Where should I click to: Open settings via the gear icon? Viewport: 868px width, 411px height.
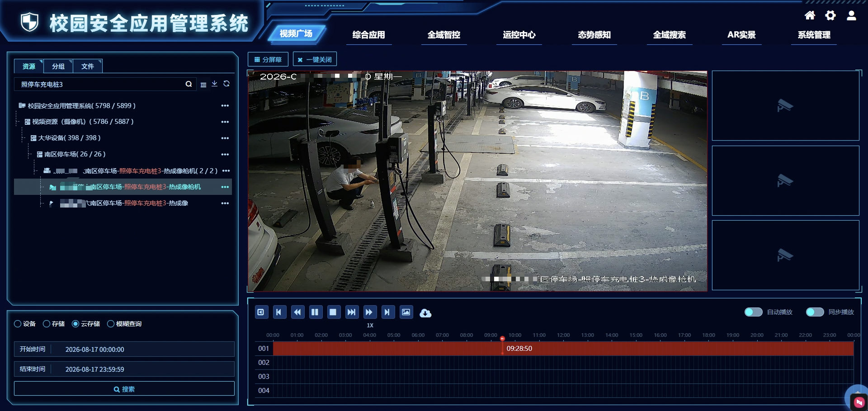[x=830, y=15]
